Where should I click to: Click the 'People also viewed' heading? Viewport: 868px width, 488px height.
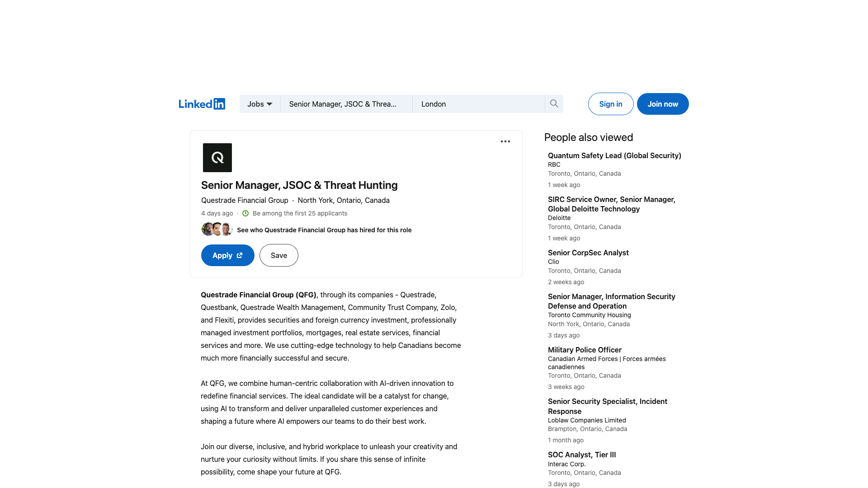coord(589,137)
